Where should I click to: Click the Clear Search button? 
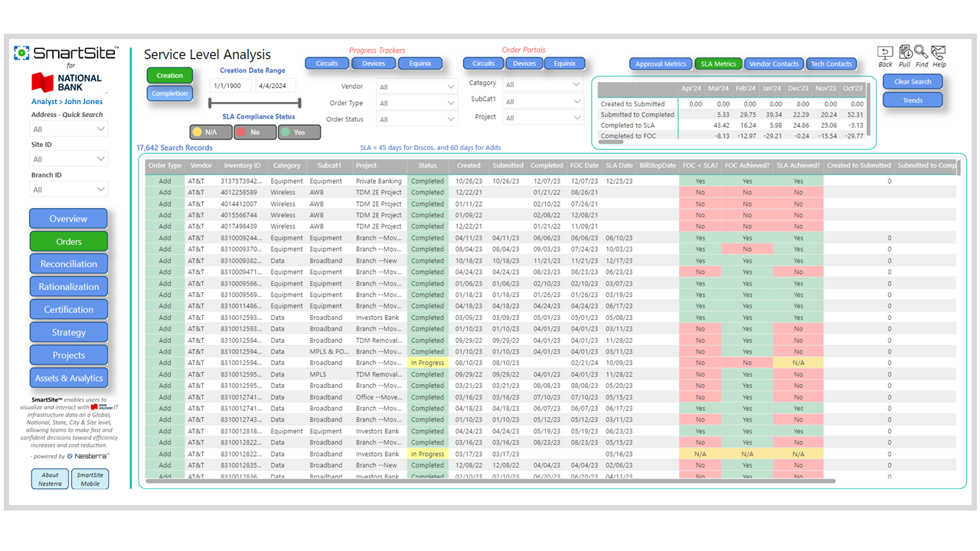click(x=913, y=82)
